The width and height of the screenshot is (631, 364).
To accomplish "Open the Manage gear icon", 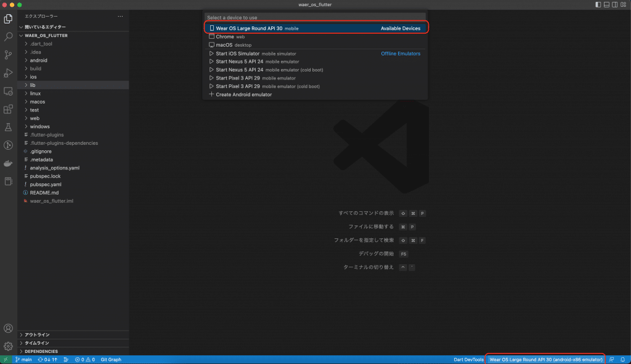I will (8, 346).
